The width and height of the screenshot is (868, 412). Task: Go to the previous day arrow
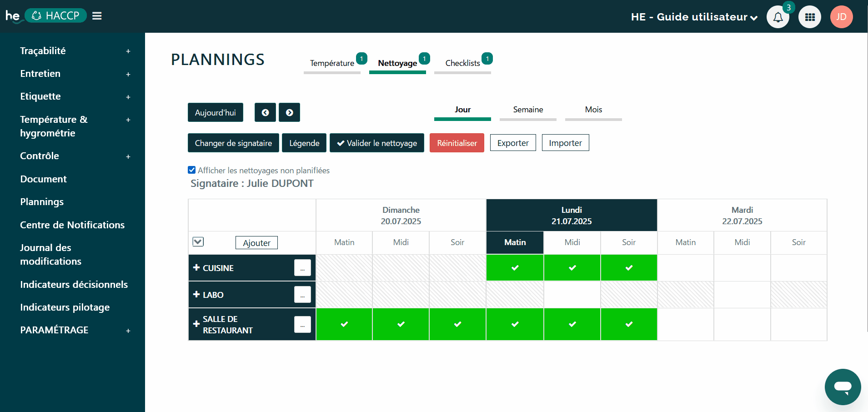pyautogui.click(x=265, y=112)
